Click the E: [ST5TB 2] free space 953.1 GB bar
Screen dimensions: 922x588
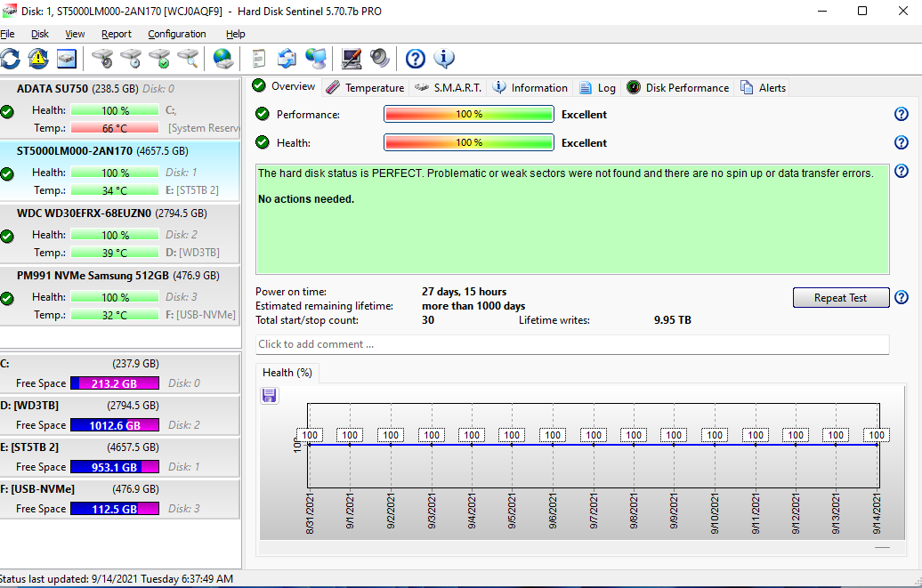115,467
